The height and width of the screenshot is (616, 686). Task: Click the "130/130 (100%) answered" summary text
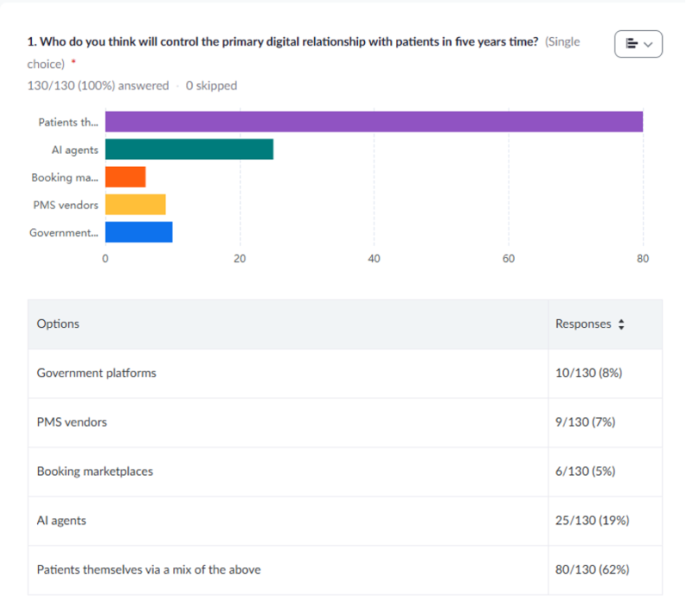pos(98,85)
